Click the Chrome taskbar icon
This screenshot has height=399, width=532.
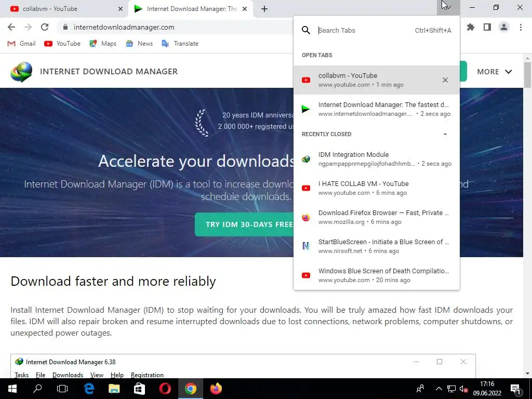coord(190,389)
